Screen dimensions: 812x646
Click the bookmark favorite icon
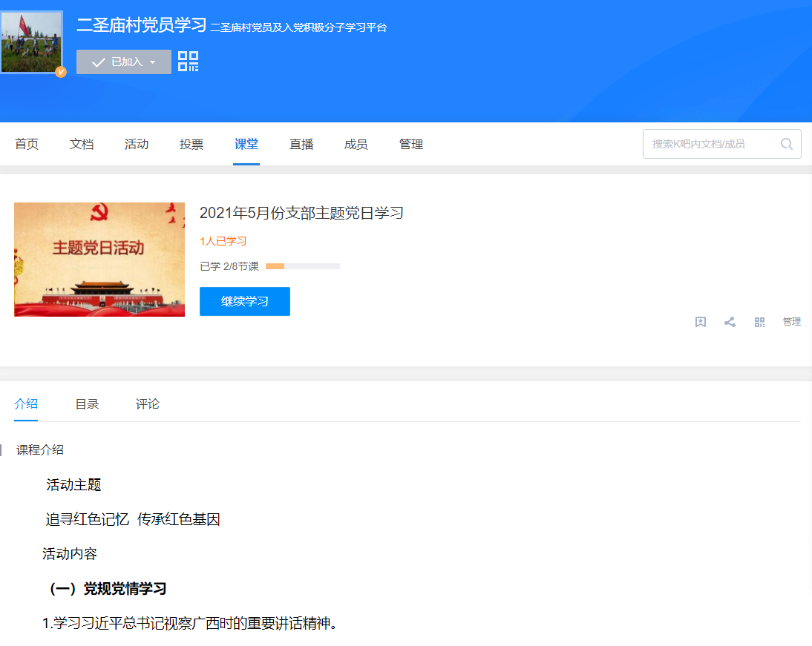[700, 322]
